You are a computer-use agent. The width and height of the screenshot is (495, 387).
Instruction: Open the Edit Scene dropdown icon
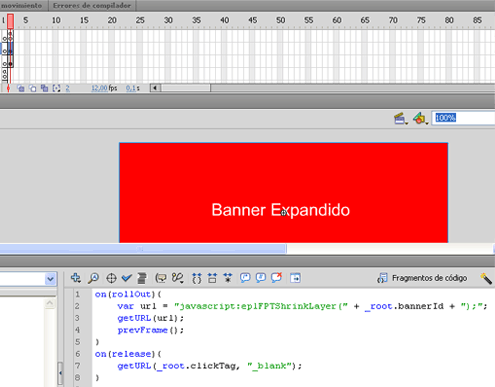coord(400,118)
